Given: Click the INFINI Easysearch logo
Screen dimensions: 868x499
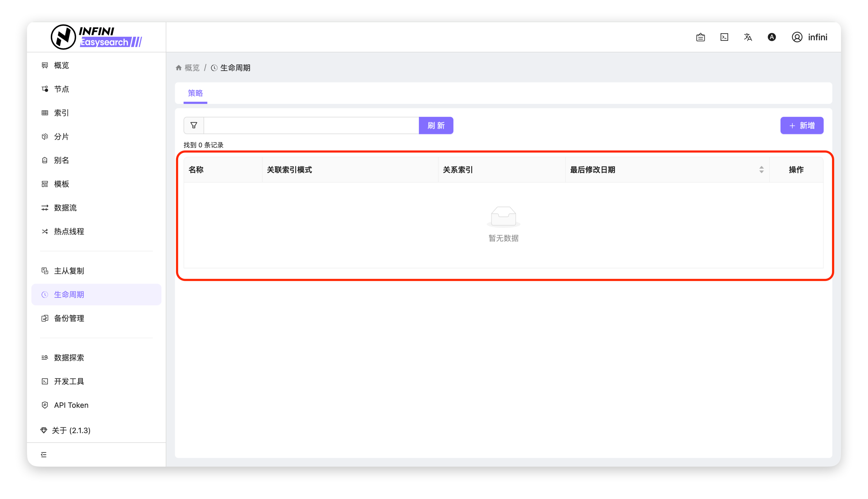Looking at the screenshot, I should click(x=96, y=37).
